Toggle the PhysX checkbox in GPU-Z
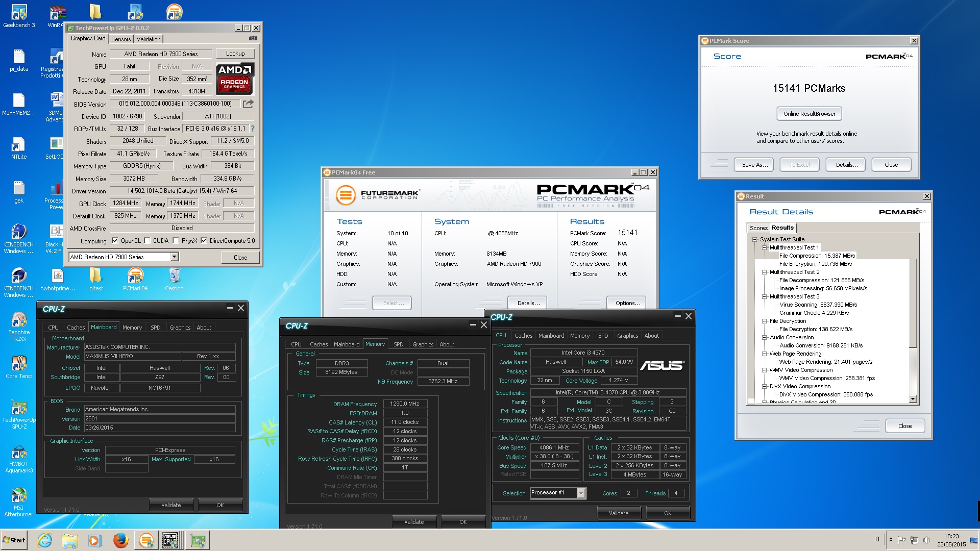980x551 pixels. tap(176, 241)
